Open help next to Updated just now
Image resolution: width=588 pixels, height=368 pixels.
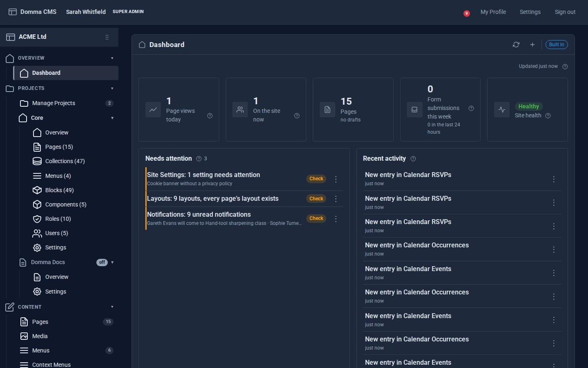point(565,67)
